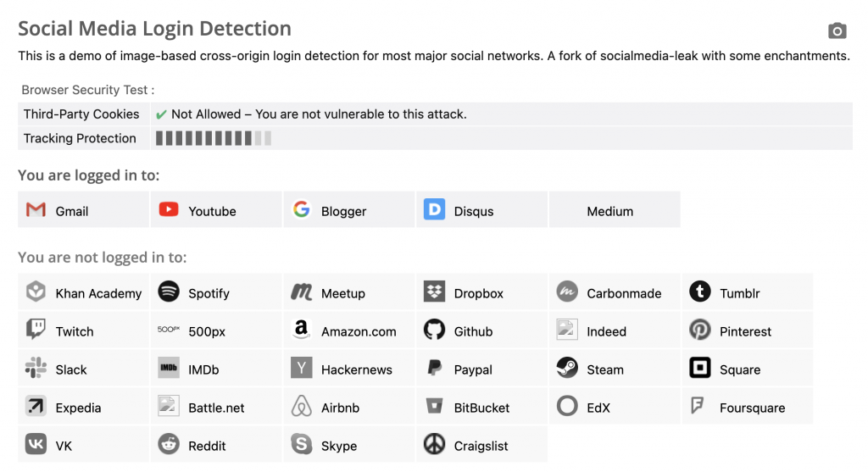Click the Spotify logo icon

(x=169, y=292)
